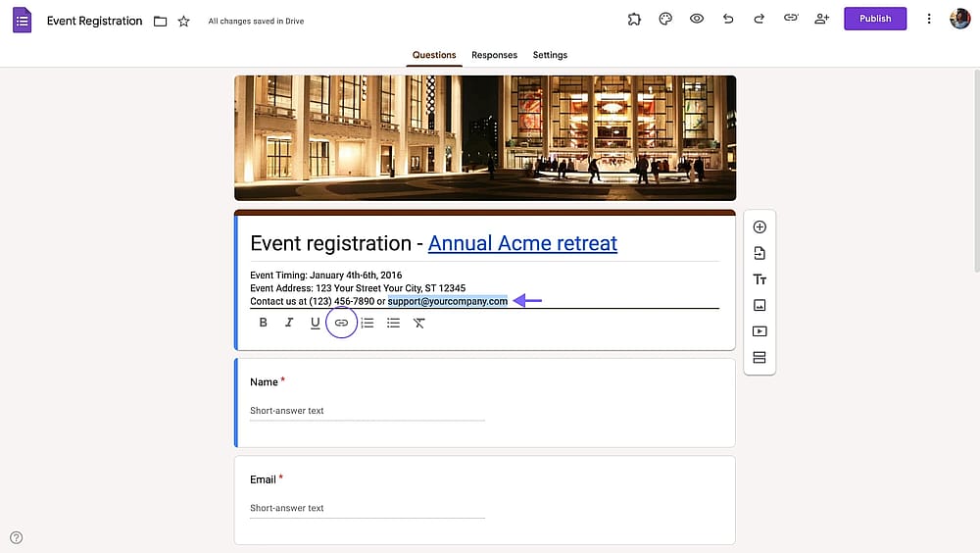Open help with question mark icon
Image resolution: width=980 pixels, height=553 pixels.
pyautogui.click(x=17, y=537)
